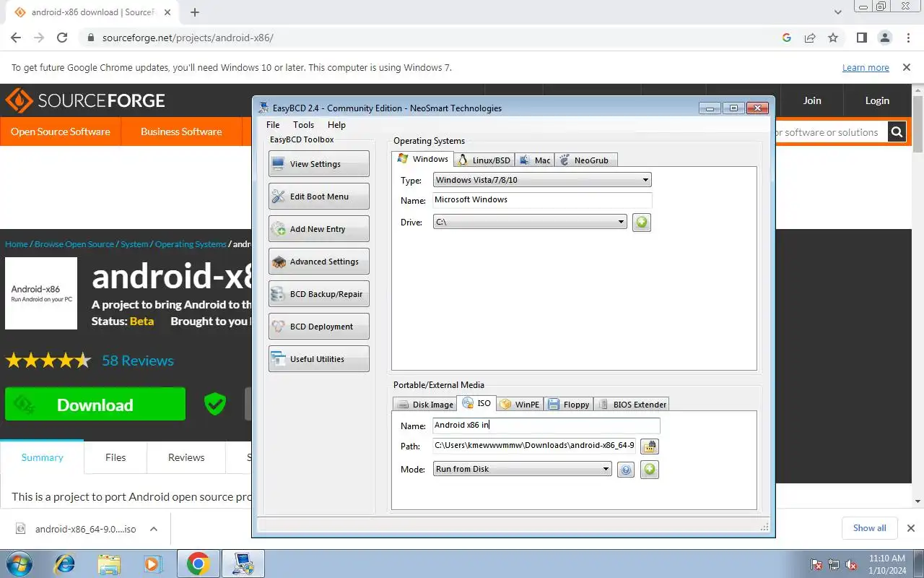
Task: Click green add entry icon next to Drive
Action: [x=642, y=223]
